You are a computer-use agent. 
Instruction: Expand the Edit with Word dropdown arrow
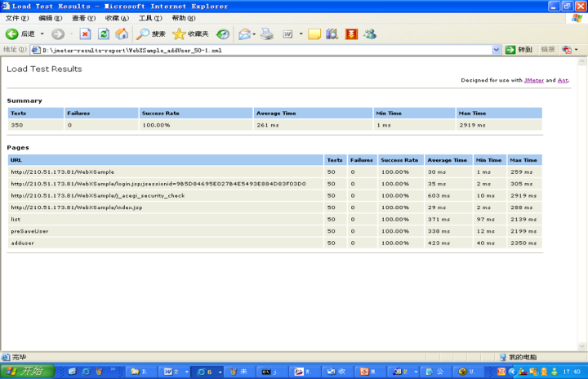coord(301,34)
